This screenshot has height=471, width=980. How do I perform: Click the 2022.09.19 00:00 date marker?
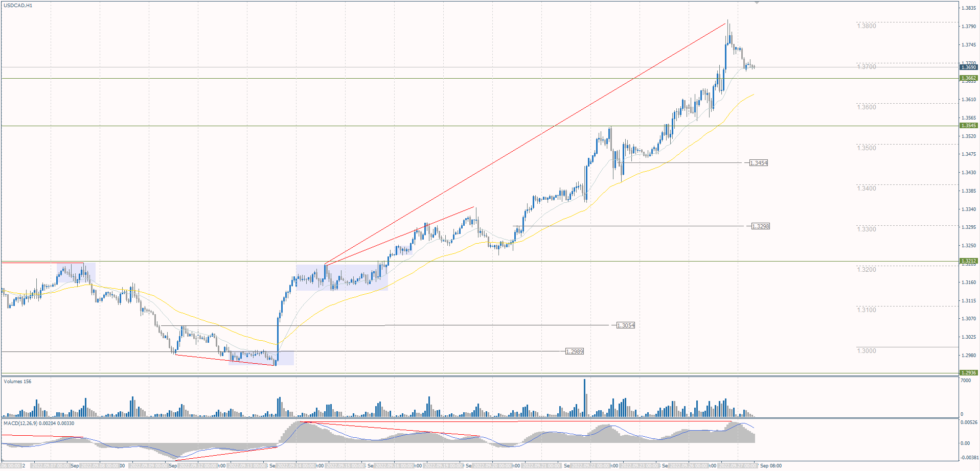444,466
